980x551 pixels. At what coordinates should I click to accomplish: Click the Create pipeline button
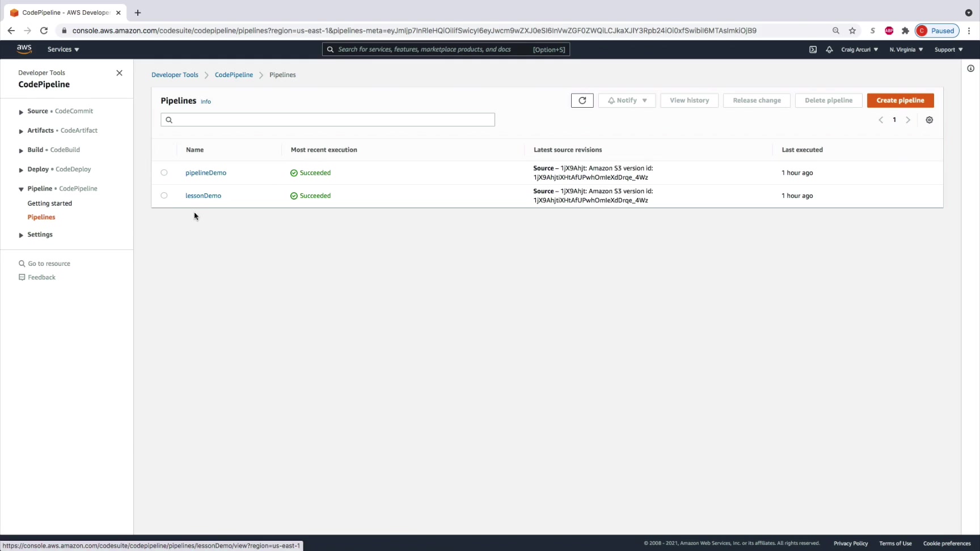click(x=900, y=100)
